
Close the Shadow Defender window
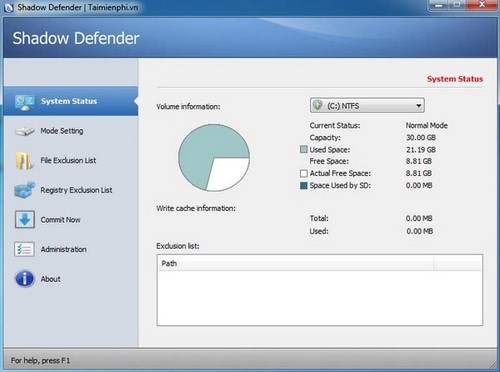[481, 5]
